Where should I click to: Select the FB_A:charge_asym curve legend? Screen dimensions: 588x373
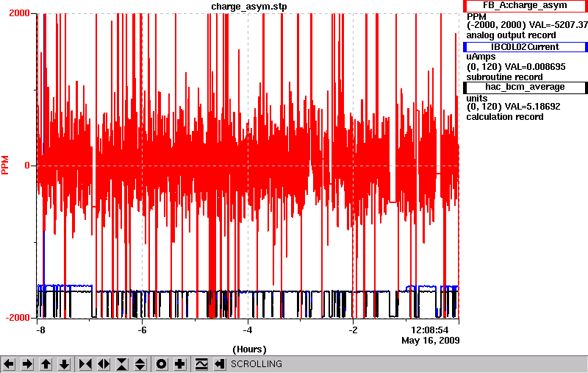(525, 6)
